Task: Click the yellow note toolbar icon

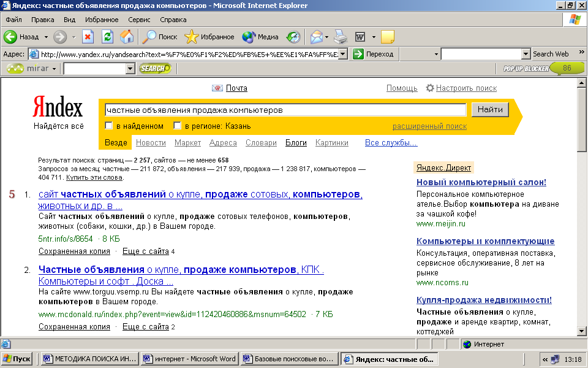Action: [x=387, y=37]
